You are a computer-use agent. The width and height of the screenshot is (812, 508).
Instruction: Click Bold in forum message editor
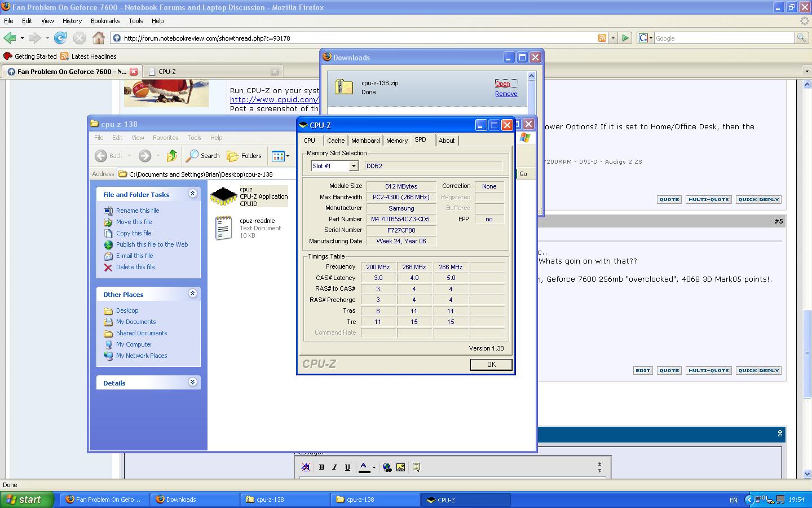point(321,467)
